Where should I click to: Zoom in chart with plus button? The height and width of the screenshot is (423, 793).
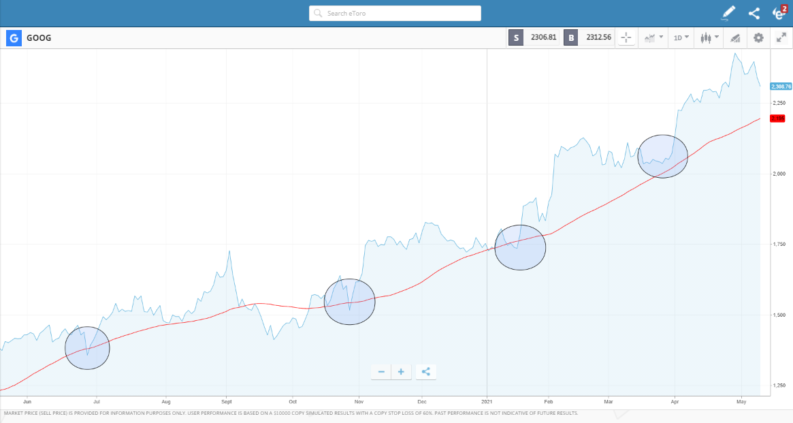(x=401, y=371)
